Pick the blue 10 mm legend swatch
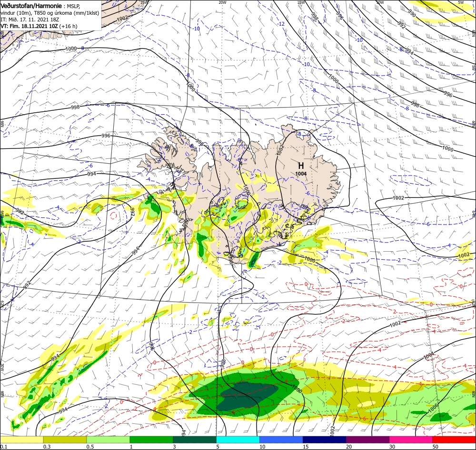The image size is (476, 450). pos(281,440)
